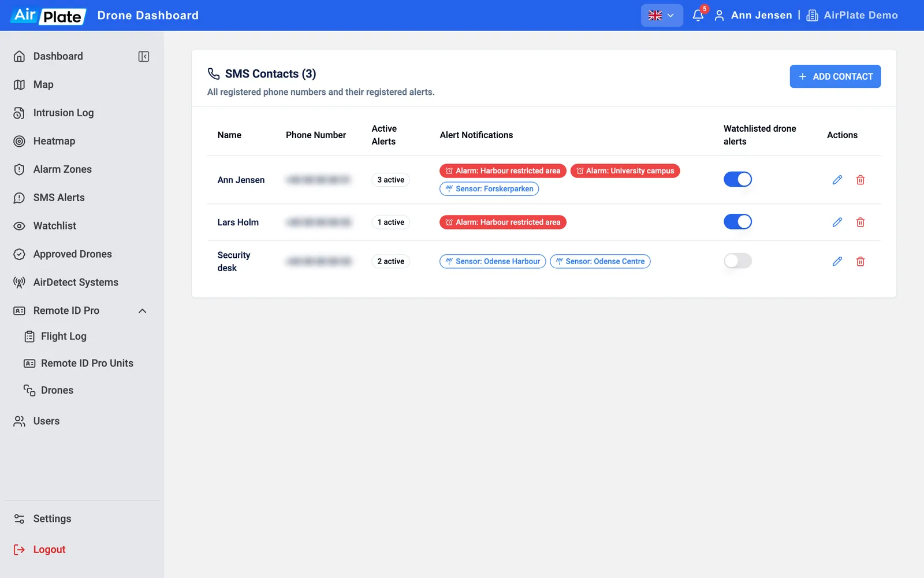This screenshot has width=924, height=578.
Task: Go to Map page
Action: (43, 84)
